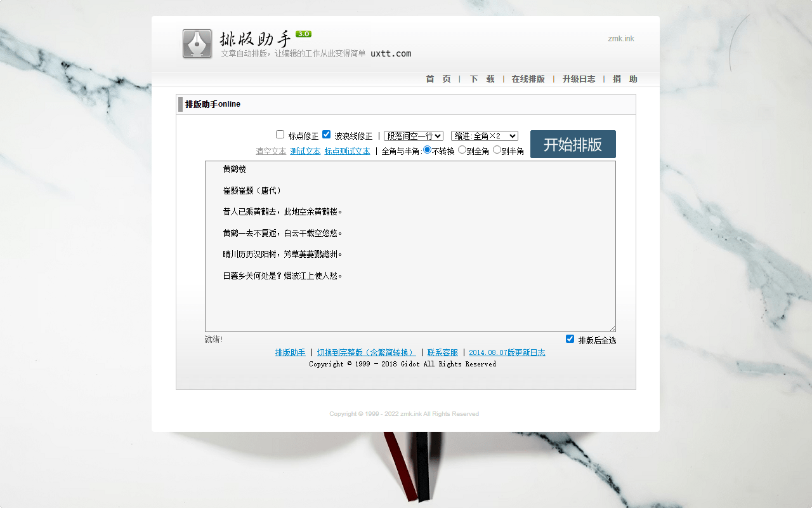
Task: Choose the 到半角 radio option
Action: point(497,150)
